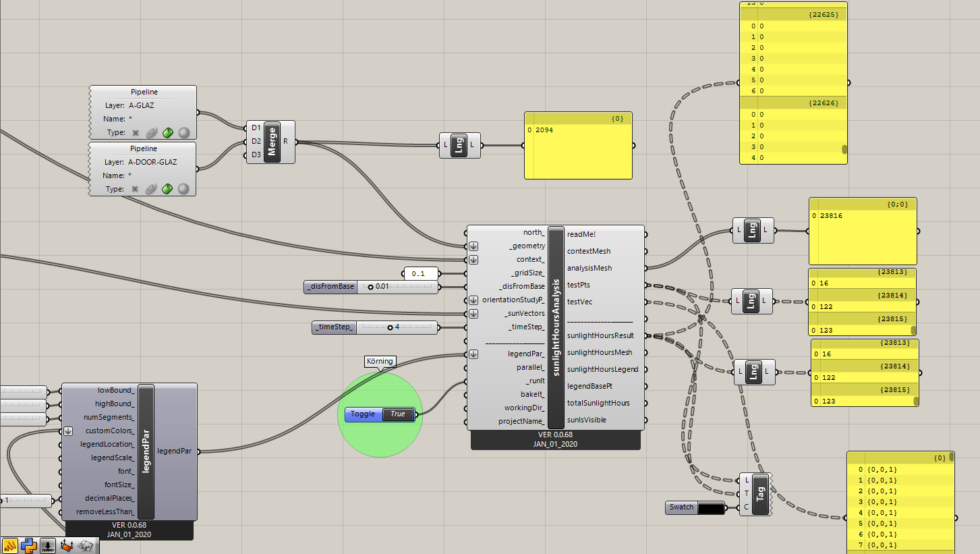
Task: Click the 2094 value in yellow panel
Action: click(x=544, y=130)
